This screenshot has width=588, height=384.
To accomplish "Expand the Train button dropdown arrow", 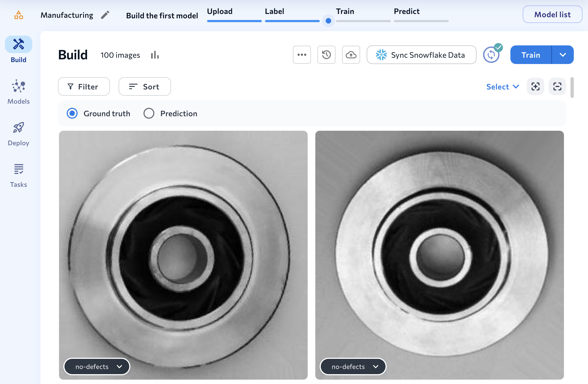I will pyautogui.click(x=563, y=55).
